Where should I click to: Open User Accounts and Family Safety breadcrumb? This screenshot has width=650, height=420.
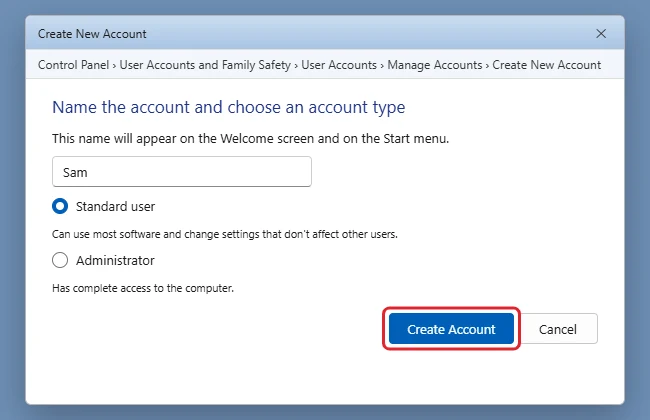pyautogui.click(x=205, y=65)
